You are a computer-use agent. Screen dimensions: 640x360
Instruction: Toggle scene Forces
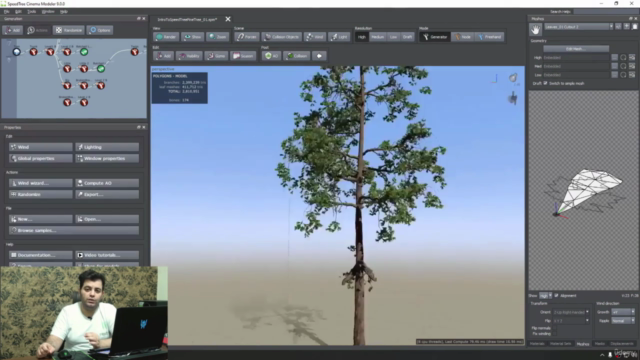coord(247,37)
